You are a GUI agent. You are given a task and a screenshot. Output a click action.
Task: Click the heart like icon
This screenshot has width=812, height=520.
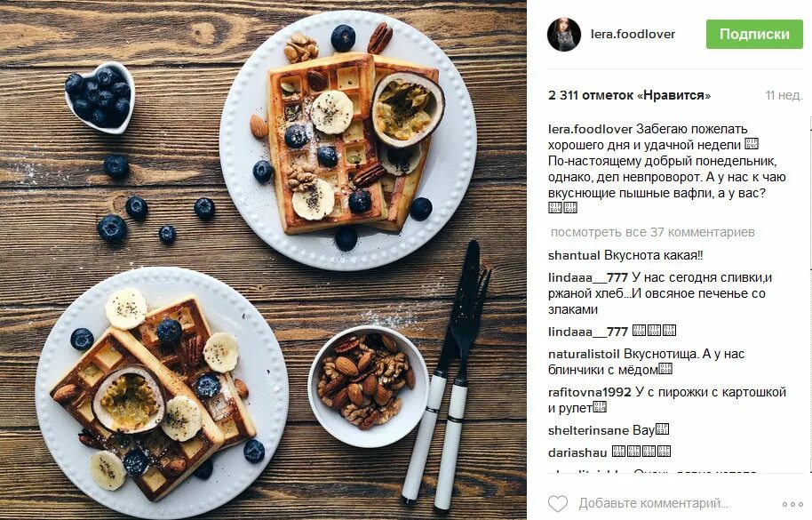[558, 503]
